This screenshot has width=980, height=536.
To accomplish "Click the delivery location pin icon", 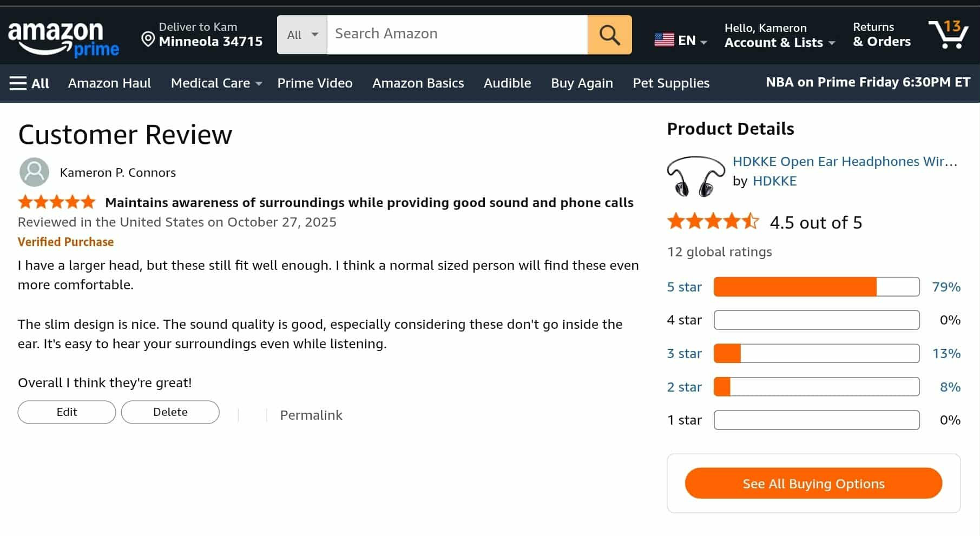I will click(148, 39).
